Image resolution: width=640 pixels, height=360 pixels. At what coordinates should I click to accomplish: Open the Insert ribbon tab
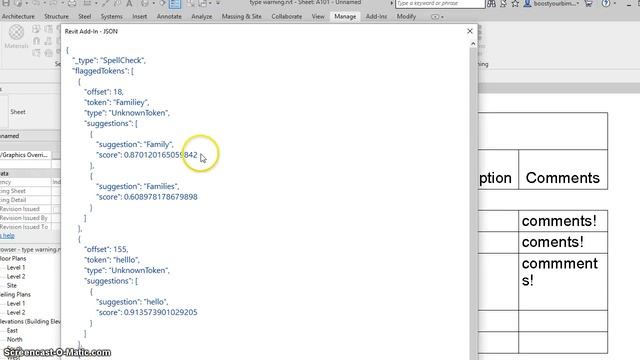coord(139,17)
